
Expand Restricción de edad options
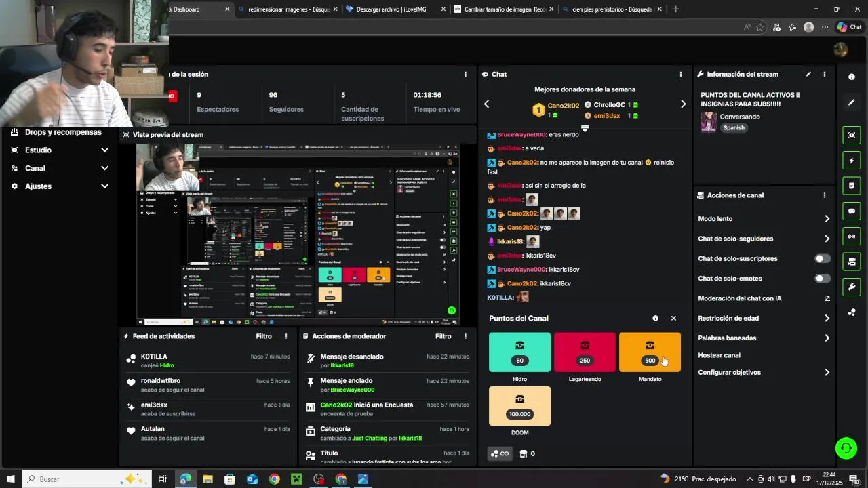point(827,318)
